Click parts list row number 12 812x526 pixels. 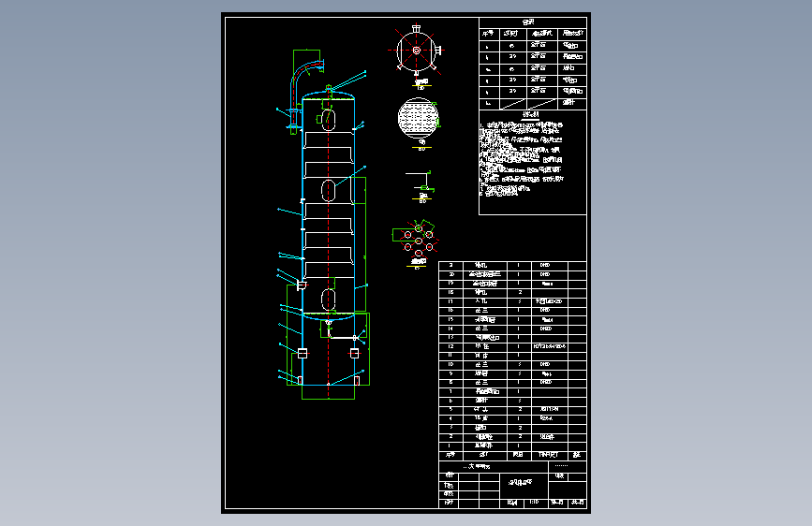(x=512, y=347)
